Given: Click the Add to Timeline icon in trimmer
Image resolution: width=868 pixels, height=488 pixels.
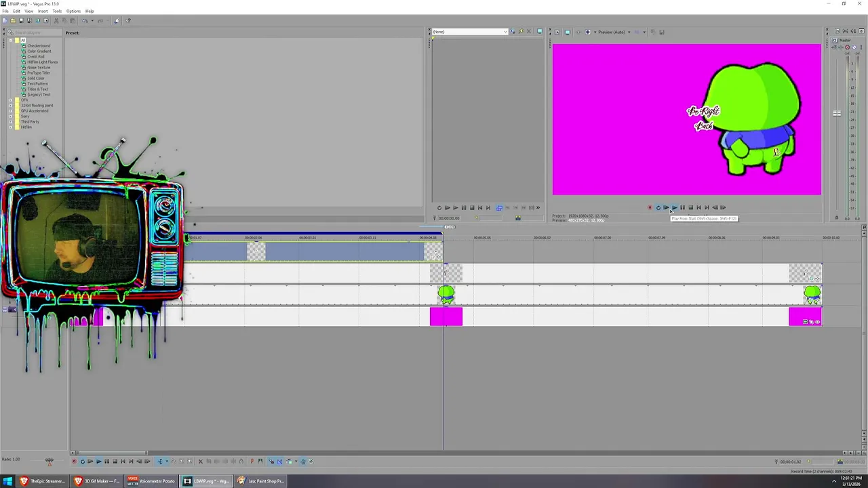Looking at the screenshot, I should point(498,207).
